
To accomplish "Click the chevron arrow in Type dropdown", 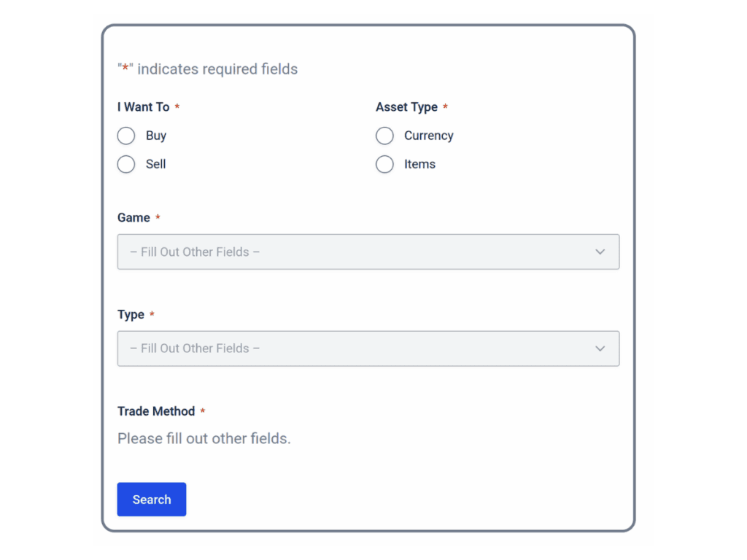I will click(x=600, y=349).
